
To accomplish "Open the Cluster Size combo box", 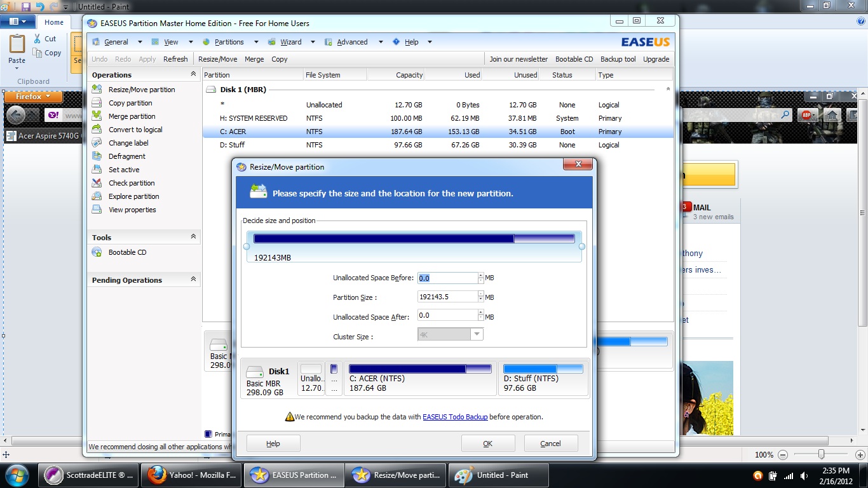I will pos(451,334).
